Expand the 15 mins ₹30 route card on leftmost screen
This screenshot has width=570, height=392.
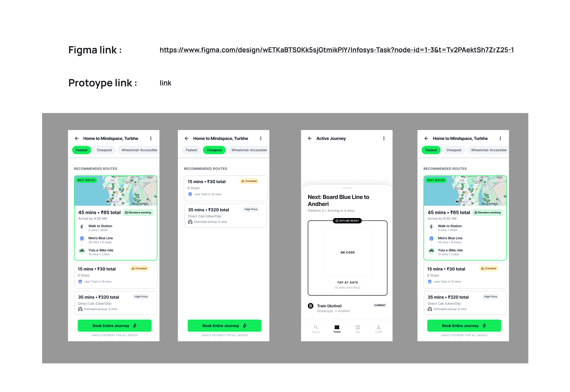(115, 275)
